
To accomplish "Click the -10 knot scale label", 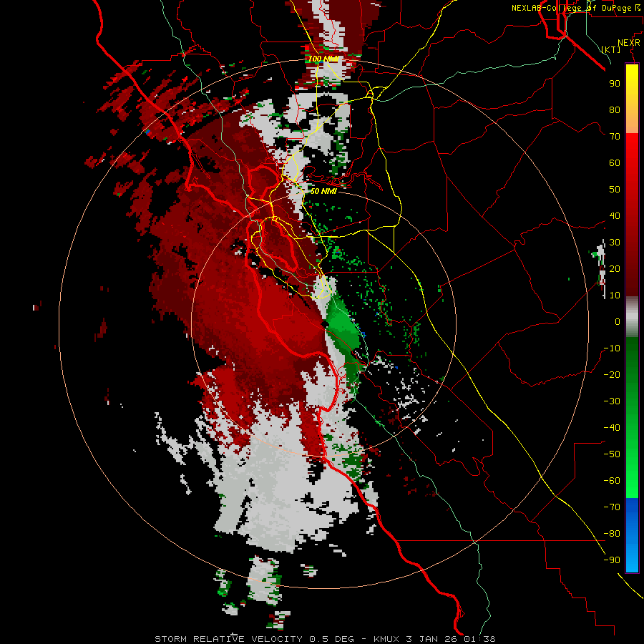I will click(612, 348).
